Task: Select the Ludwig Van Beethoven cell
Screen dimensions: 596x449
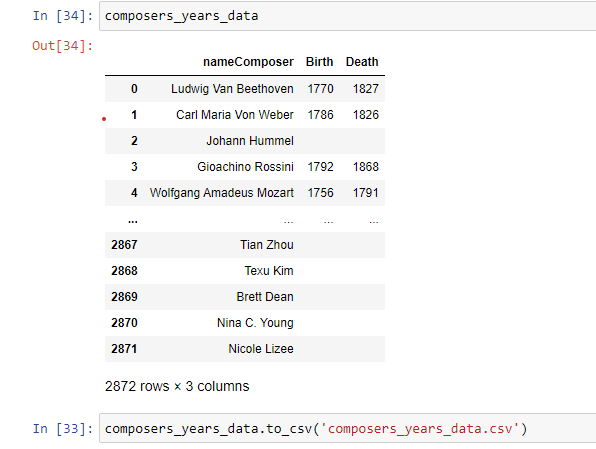Action: click(232, 89)
